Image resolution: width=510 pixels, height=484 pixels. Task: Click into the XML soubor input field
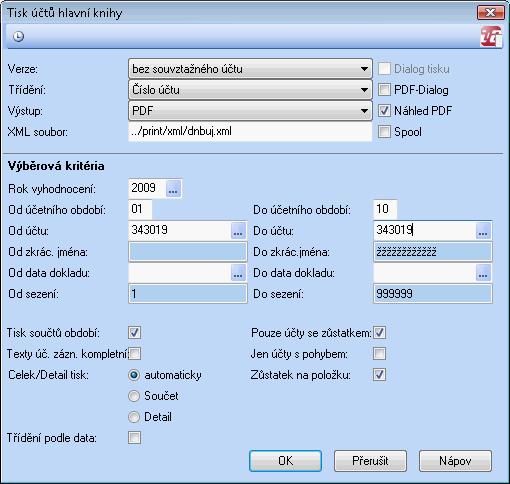point(250,132)
